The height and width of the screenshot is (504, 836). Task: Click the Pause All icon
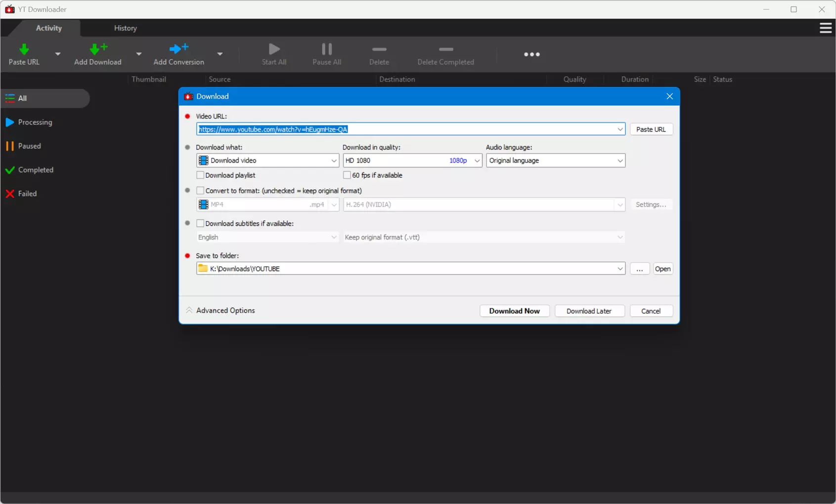(327, 49)
